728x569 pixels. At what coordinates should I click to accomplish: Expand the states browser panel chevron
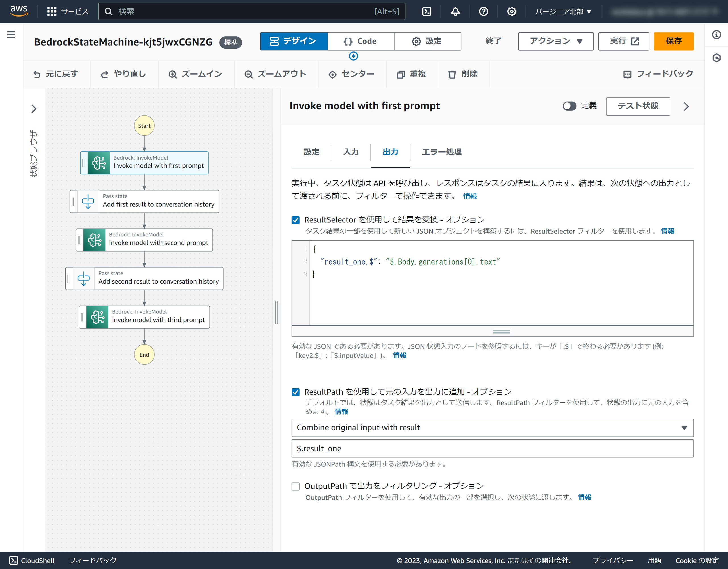pyautogui.click(x=34, y=109)
